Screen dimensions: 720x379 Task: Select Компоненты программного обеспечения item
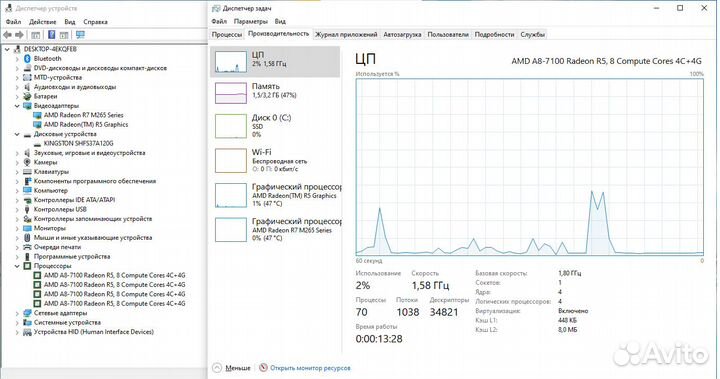pos(95,181)
